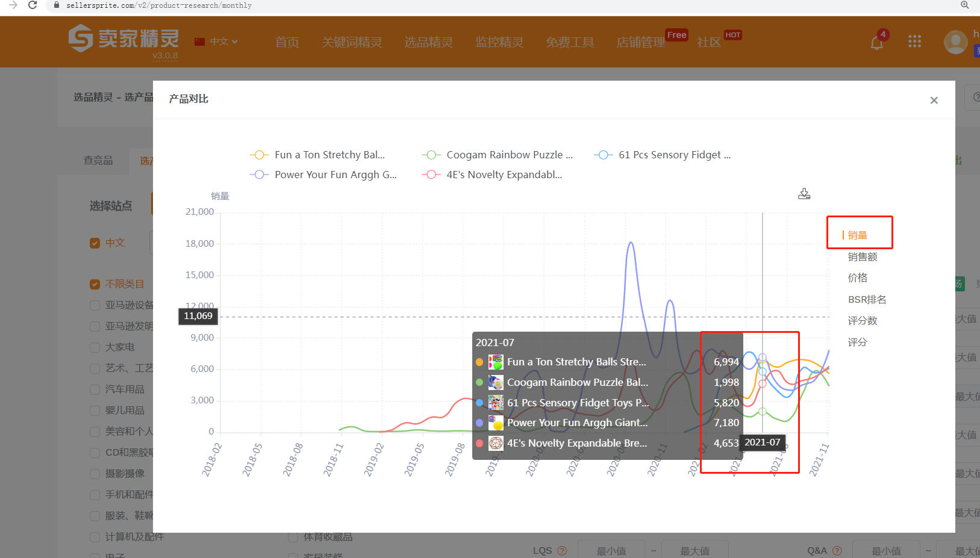Click the browser zoom magnifier icon
Viewport: 980px width, 558px height.
pos(964,5)
